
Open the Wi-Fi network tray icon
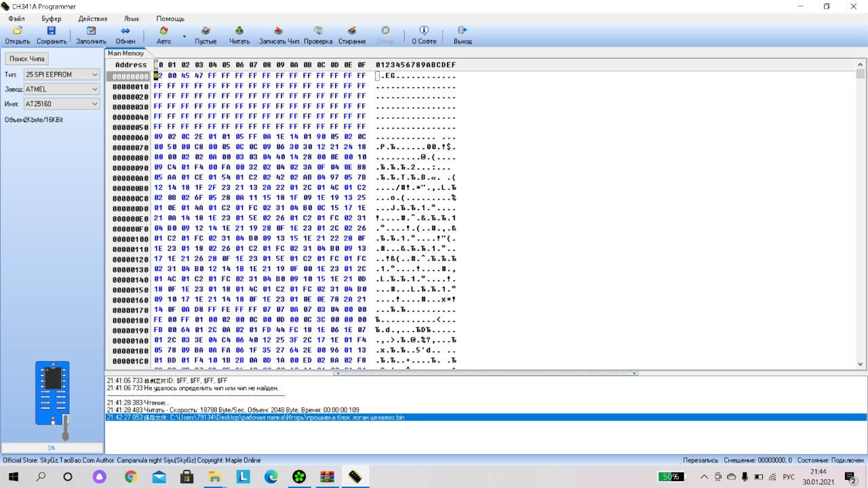772,477
